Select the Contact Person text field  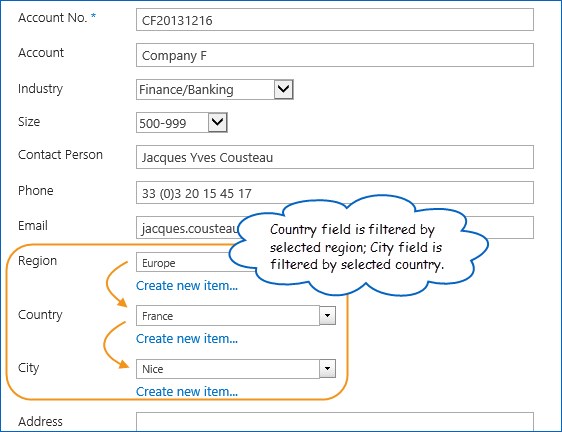point(335,157)
